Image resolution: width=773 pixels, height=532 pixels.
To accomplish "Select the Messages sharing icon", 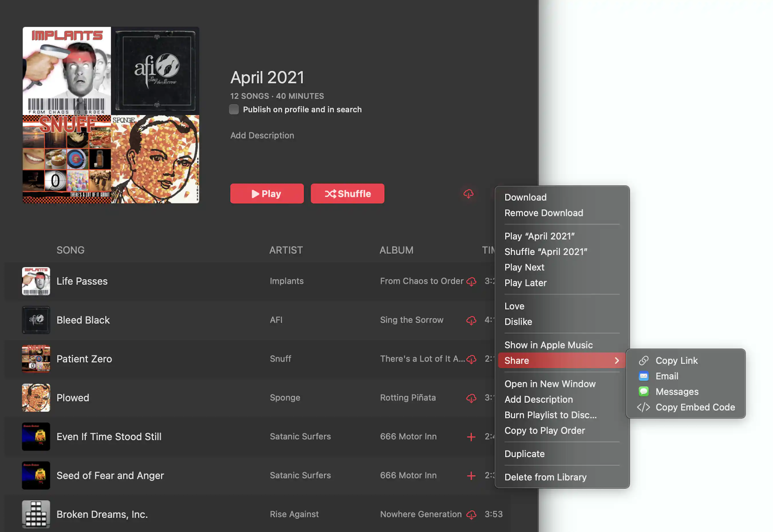I will (643, 391).
